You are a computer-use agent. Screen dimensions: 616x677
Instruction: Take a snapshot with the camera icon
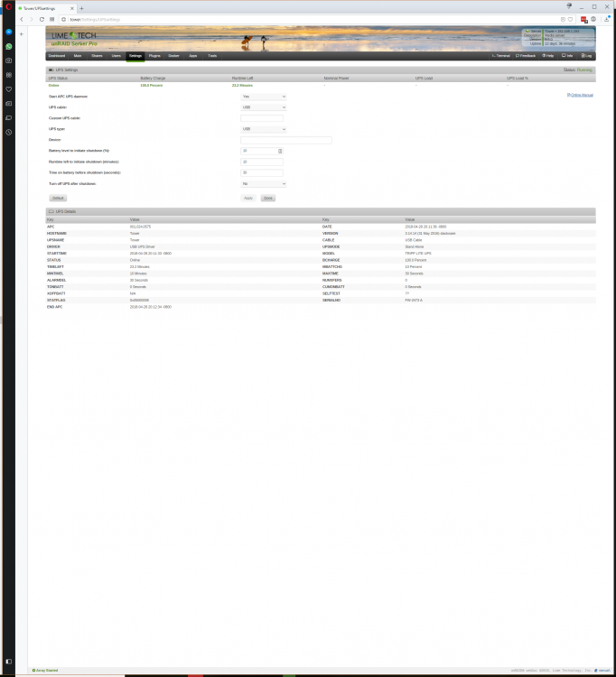pyautogui.click(x=9, y=60)
